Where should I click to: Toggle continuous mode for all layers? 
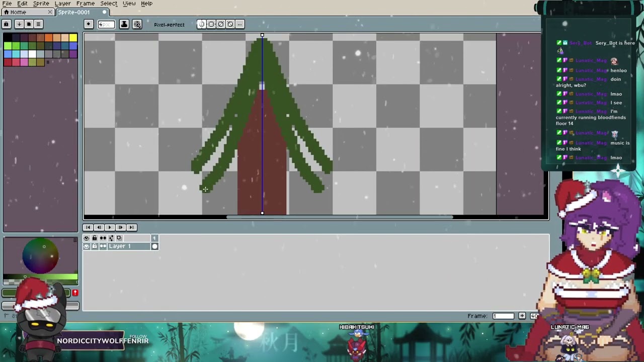click(x=103, y=238)
